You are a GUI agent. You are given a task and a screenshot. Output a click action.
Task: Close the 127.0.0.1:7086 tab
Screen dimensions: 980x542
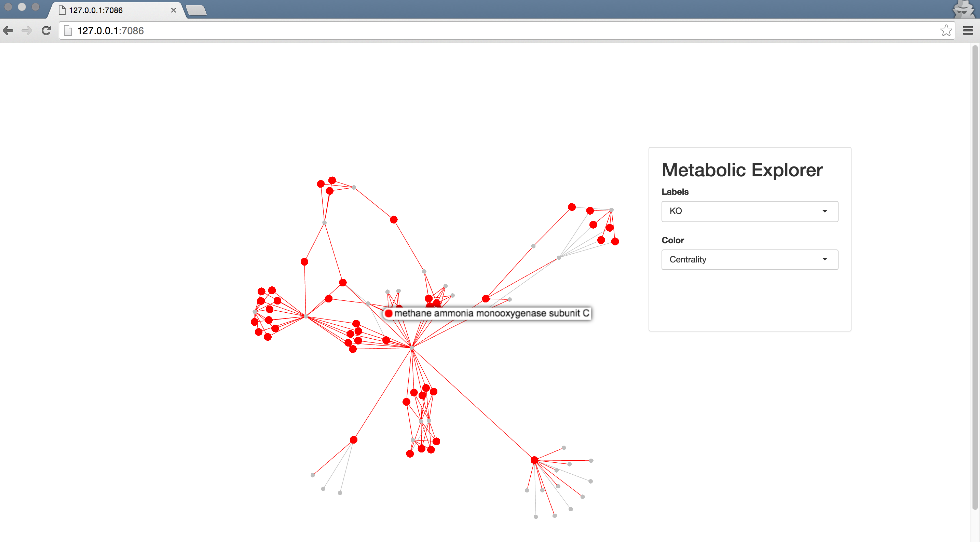click(x=174, y=10)
